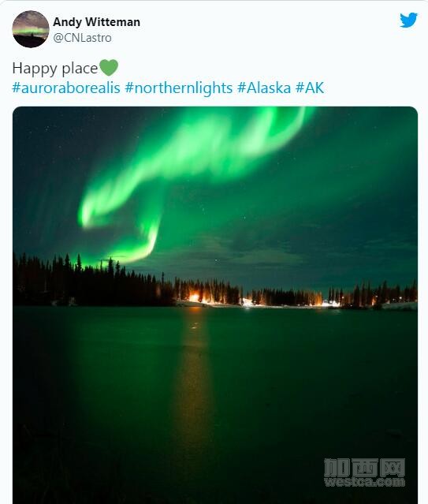Click the Chinese characters watermark logo
The height and width of the screenshot is (504, 428).
364,468
